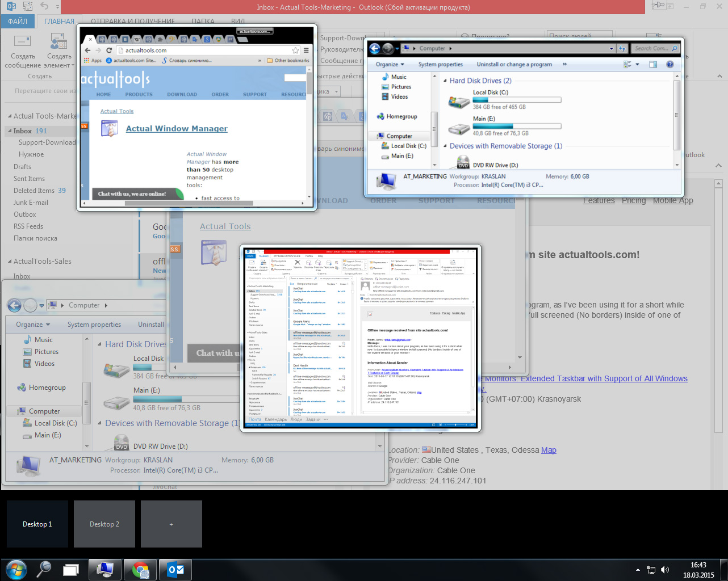728x581 pixels.
Task: Bookmark actualtools.com with the star icon
Action: [295, 50]
